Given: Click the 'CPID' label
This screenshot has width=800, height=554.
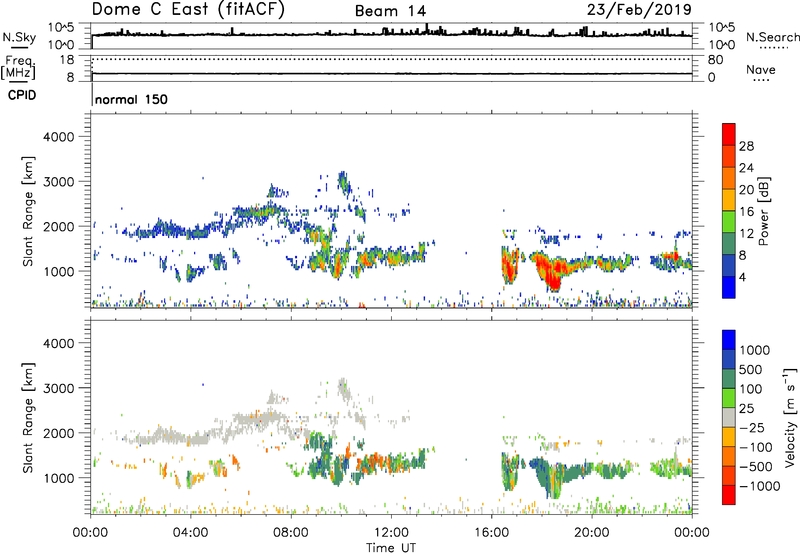Looking at the screenshot, I should pos(22,95).
